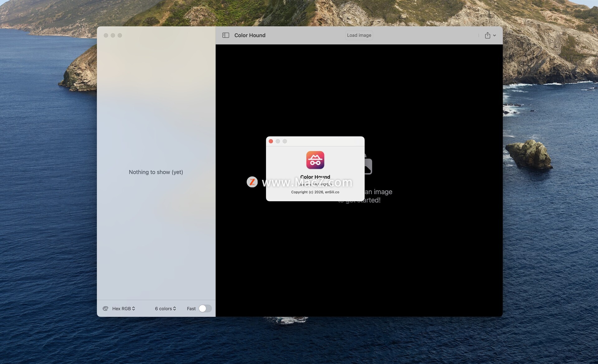
Task: Click the 'Nothing to show (yet)' text
Action: point(156,172)
